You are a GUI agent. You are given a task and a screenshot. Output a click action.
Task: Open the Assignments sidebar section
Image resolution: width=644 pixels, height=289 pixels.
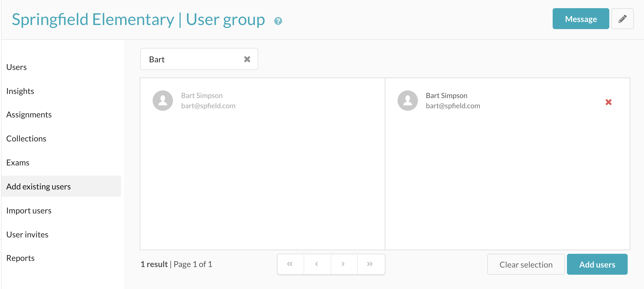click(x=29, y=115)
